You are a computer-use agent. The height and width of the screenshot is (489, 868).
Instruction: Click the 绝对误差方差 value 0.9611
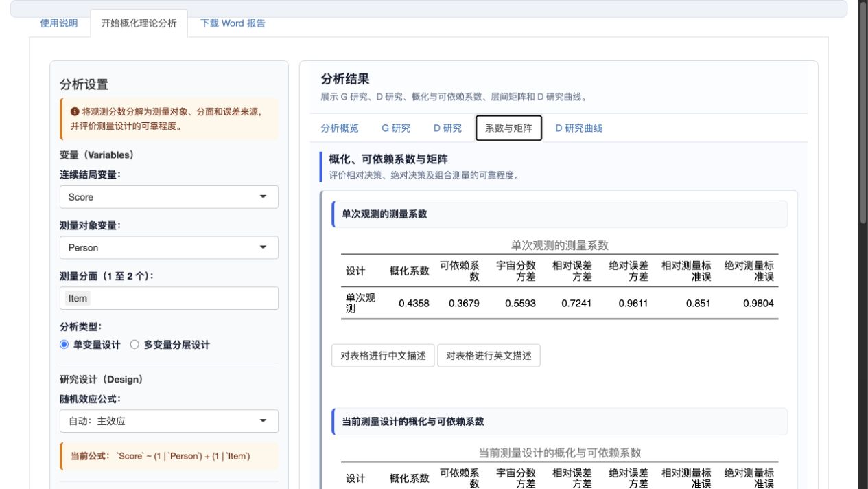(633, 303)
